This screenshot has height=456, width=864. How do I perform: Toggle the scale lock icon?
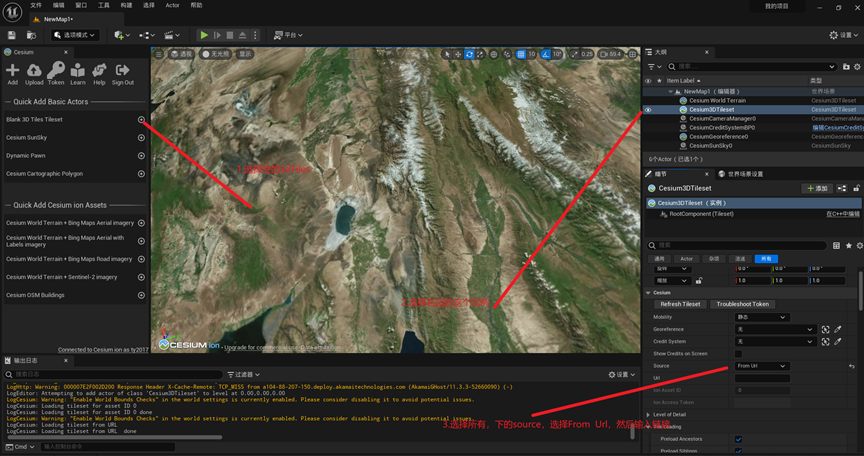click(699, 280)
